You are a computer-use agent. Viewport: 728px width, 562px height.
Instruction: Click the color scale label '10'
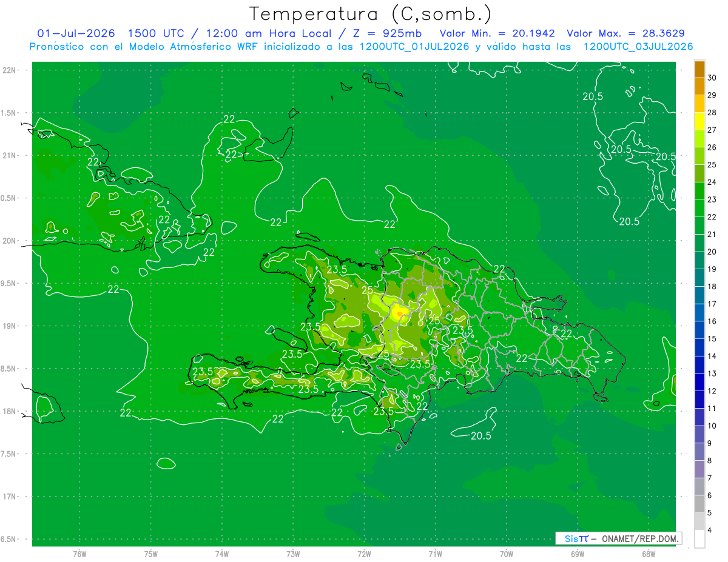(712, 426)
